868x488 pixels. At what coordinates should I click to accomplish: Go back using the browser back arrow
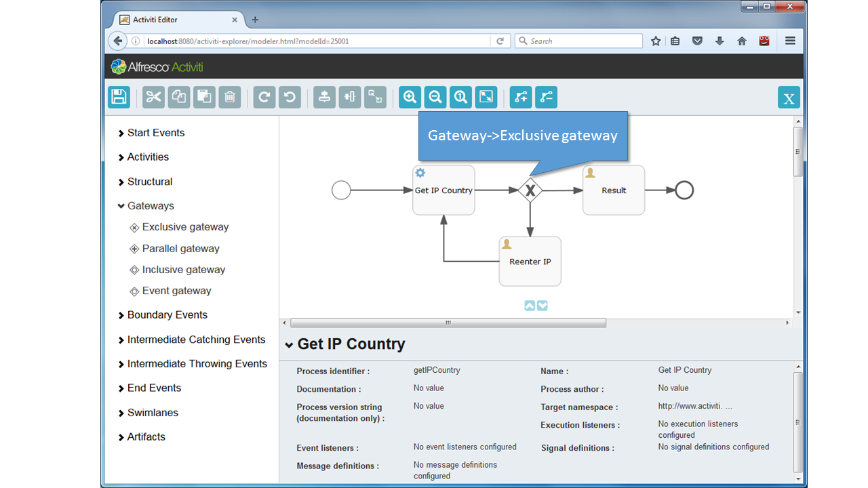pos(118,41)
